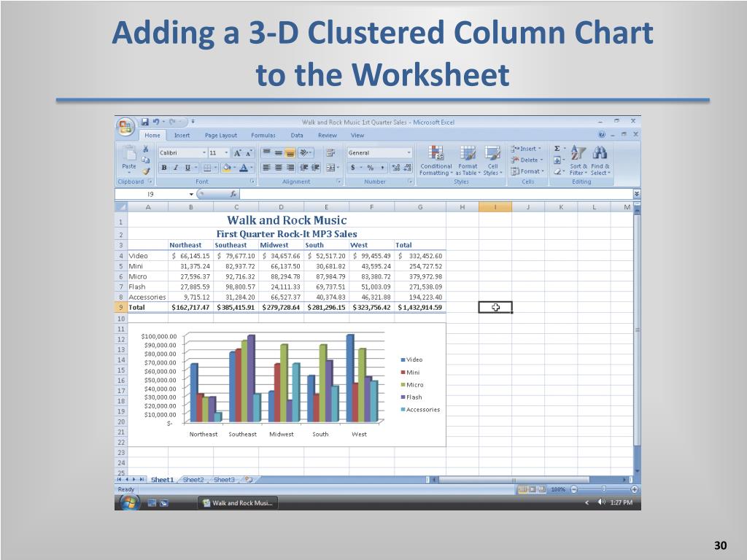Click the Increase Font Size icon
This screenshot has width=747, height=560.
pyautogui.click(x=237, y=153)
